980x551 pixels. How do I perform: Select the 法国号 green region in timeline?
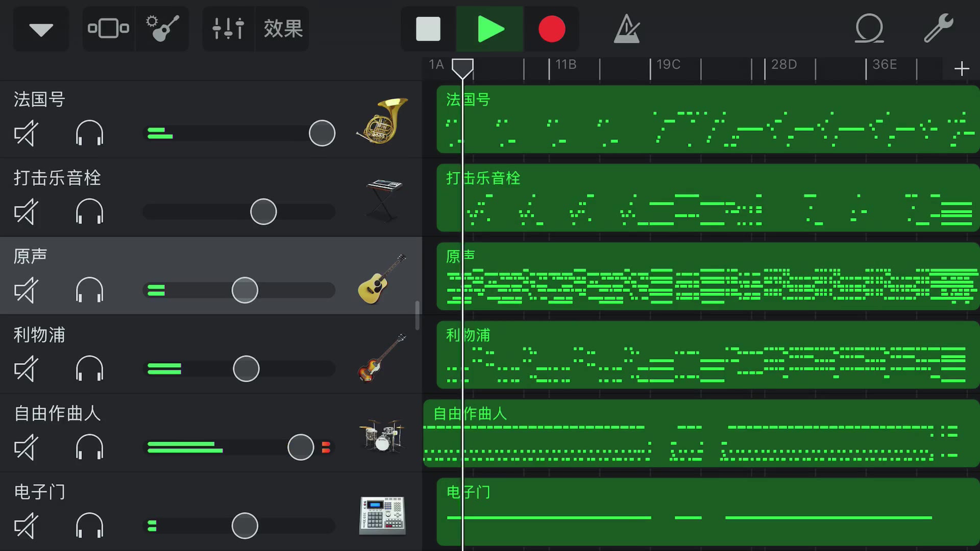708,119
